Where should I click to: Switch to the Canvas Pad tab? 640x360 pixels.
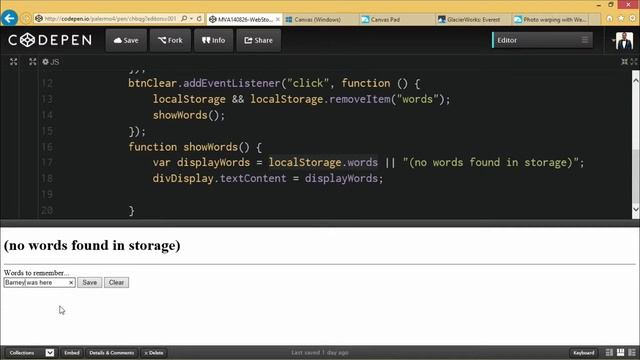click(x=397, y=19)
